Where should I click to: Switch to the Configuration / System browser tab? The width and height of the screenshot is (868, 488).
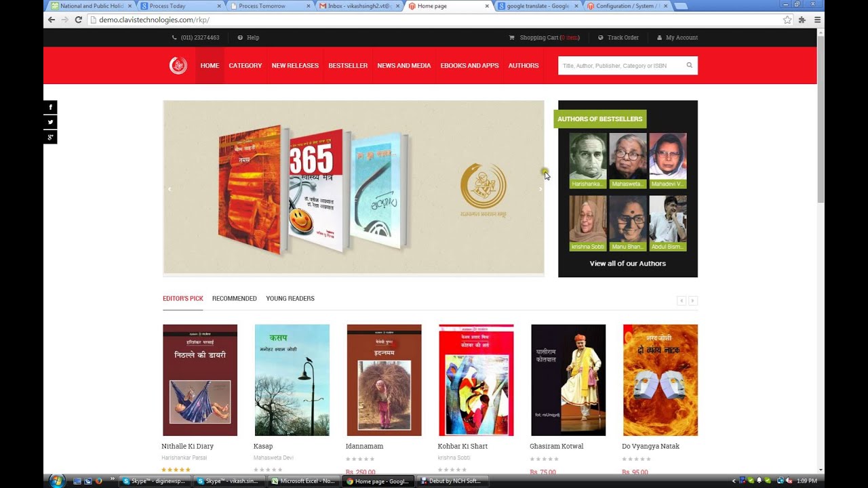click(x=627, y=6)
